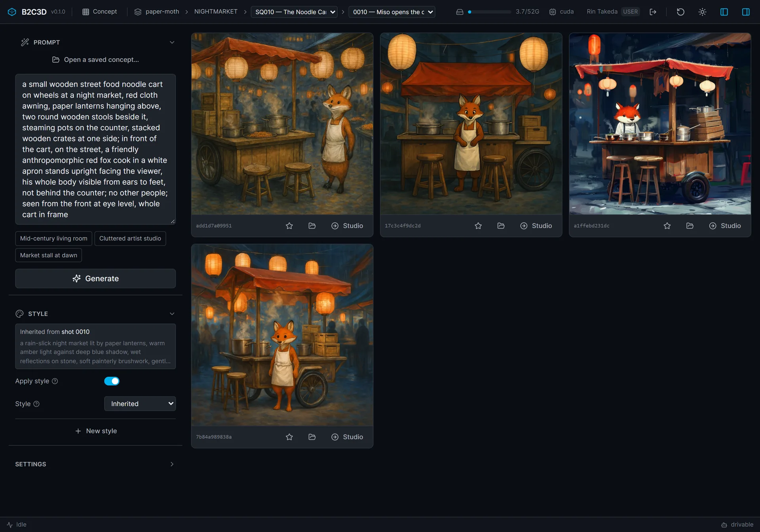Click the paper-moth layers icon

pos(138,12)
